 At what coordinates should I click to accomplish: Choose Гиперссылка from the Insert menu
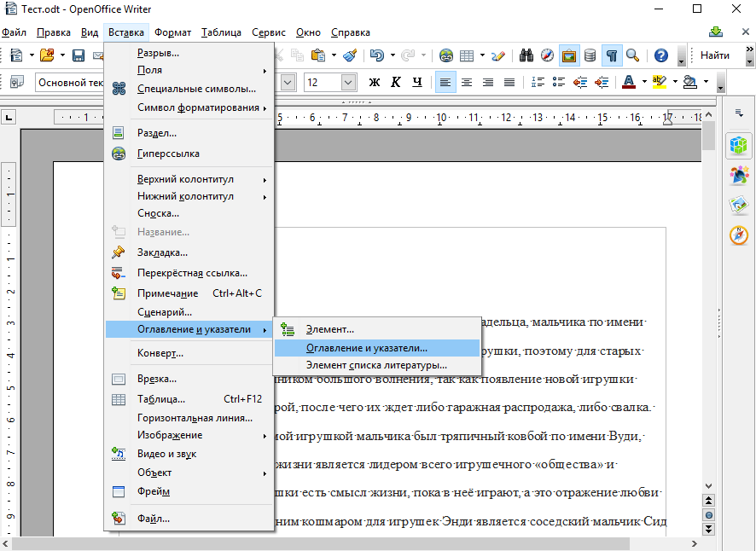[168, 154]
